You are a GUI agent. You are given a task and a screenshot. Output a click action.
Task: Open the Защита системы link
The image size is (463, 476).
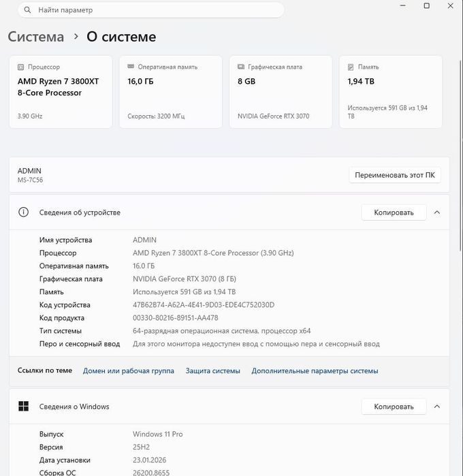click(x=213, y=370)
